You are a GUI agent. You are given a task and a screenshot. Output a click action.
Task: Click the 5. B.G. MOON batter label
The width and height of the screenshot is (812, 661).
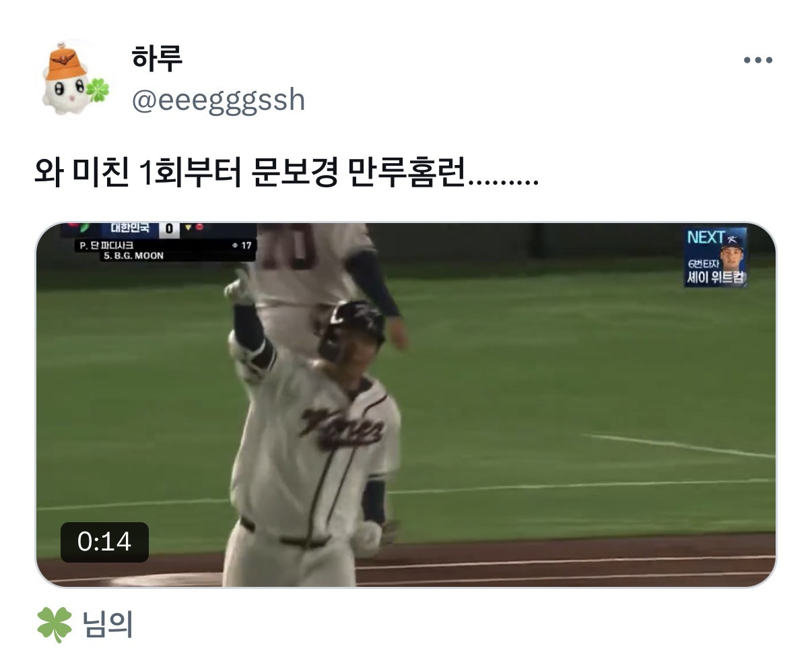[x=133, y=256]
